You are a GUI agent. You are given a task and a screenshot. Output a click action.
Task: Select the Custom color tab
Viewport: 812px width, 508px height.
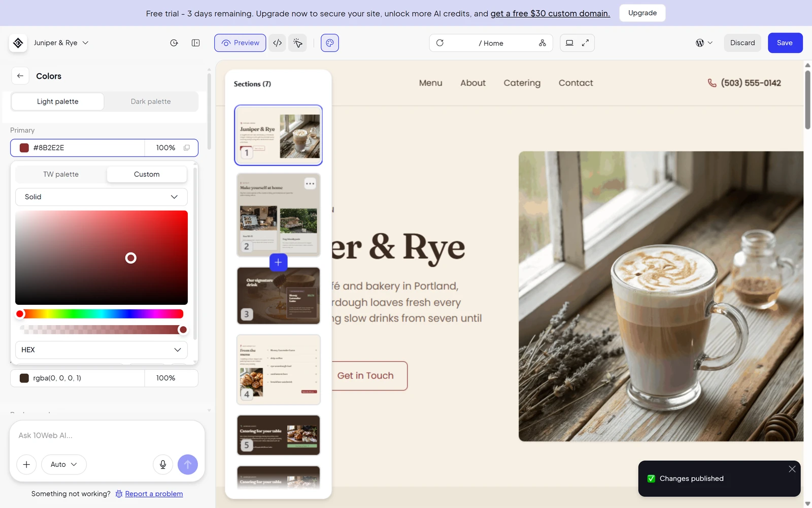tap(147, 174)
